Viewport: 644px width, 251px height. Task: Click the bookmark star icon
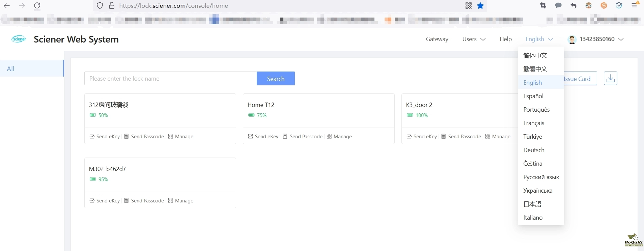[x=480, y=6]
